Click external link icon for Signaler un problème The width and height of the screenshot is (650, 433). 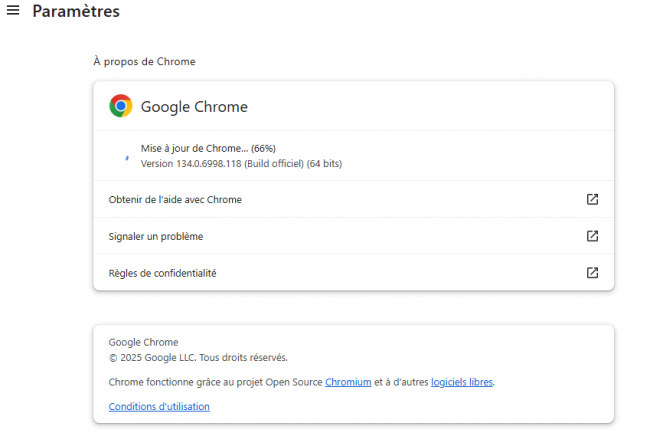592,236
